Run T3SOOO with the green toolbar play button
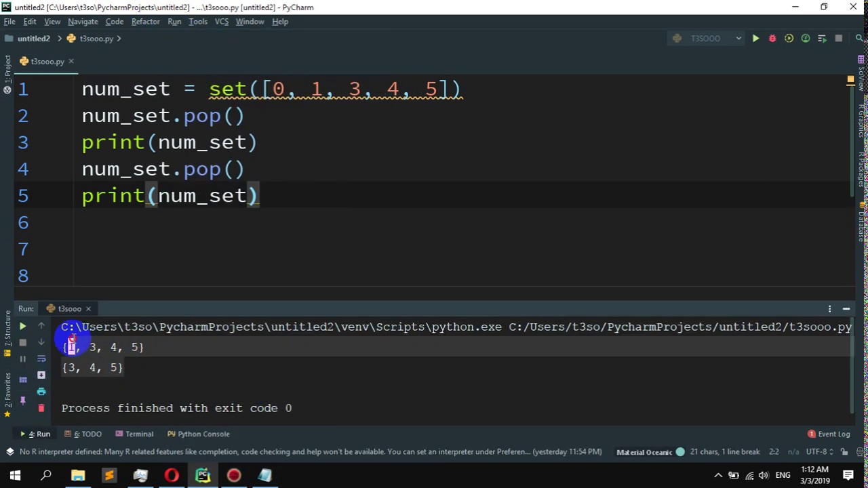Image resolution: width=868 pixels, height=488 pixels. point(755,39)
